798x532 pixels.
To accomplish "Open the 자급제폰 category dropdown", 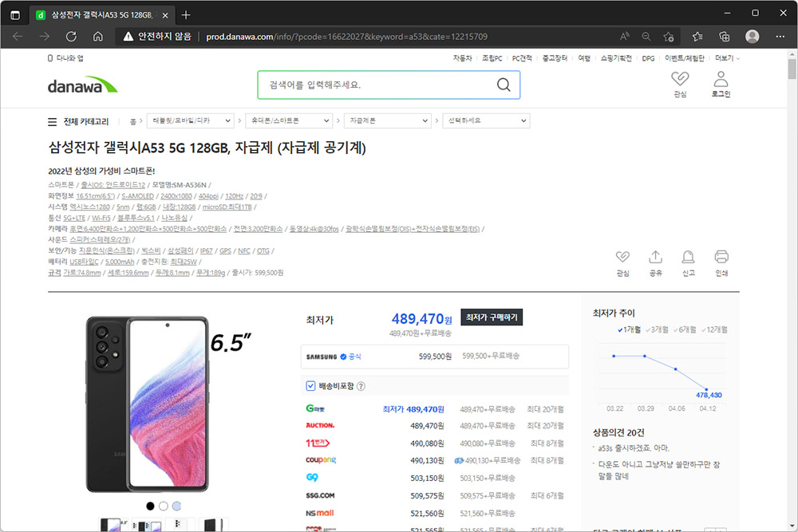I will point(388,121).
